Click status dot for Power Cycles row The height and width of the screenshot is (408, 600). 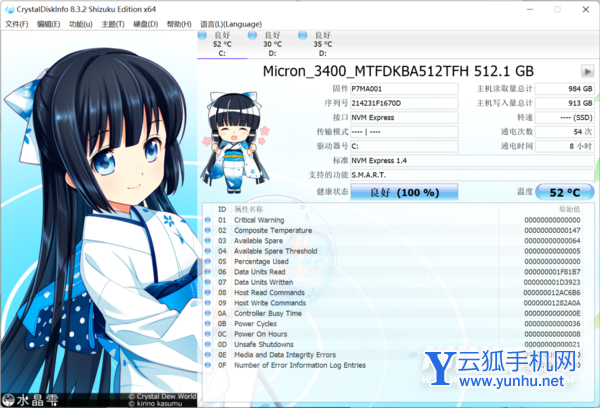[x=208, y=323]
